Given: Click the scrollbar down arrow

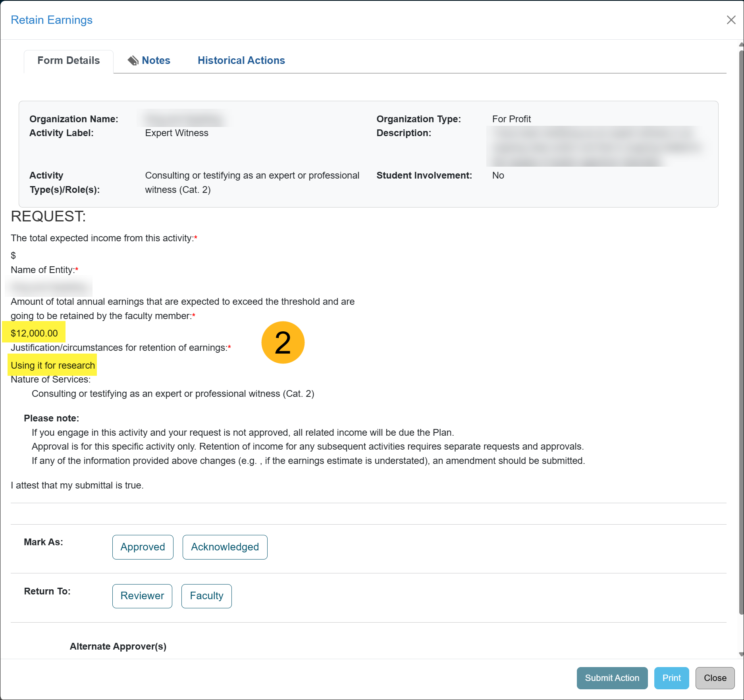Looking at the screenshot, I should click(741, 654).
